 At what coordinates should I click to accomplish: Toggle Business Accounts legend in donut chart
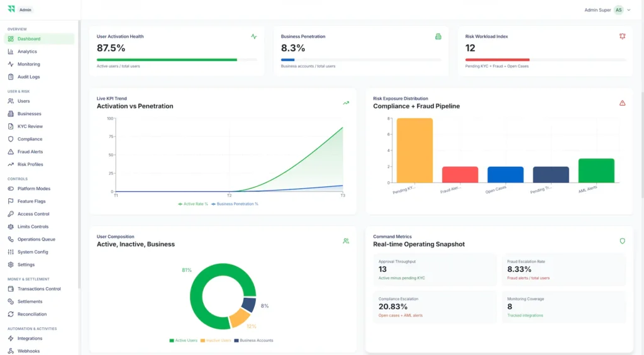253,341
